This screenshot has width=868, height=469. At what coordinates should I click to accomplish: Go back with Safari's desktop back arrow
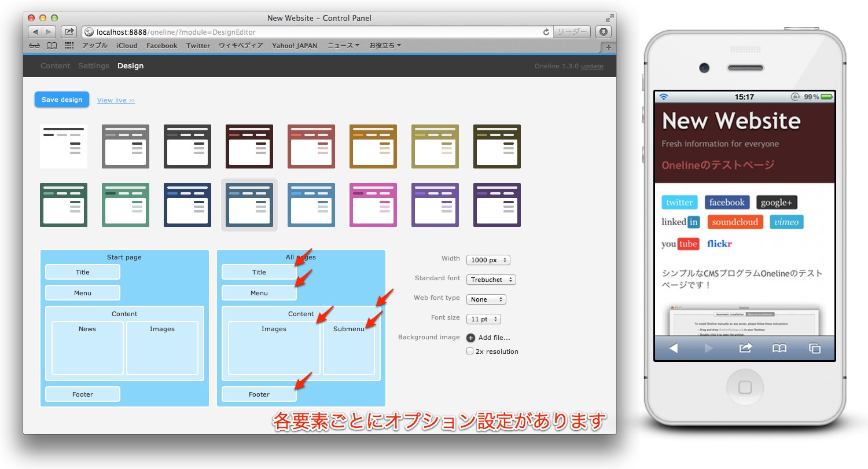tap(35, 32)
